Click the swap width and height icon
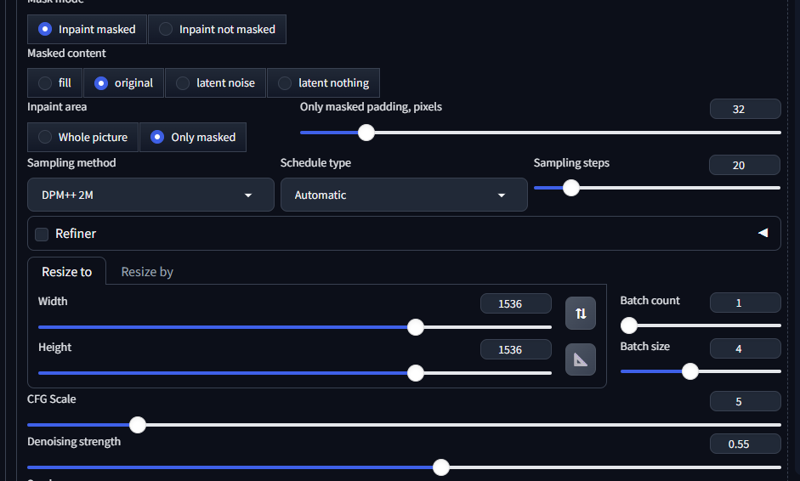800x481 pixels. [x=581, y=313]
